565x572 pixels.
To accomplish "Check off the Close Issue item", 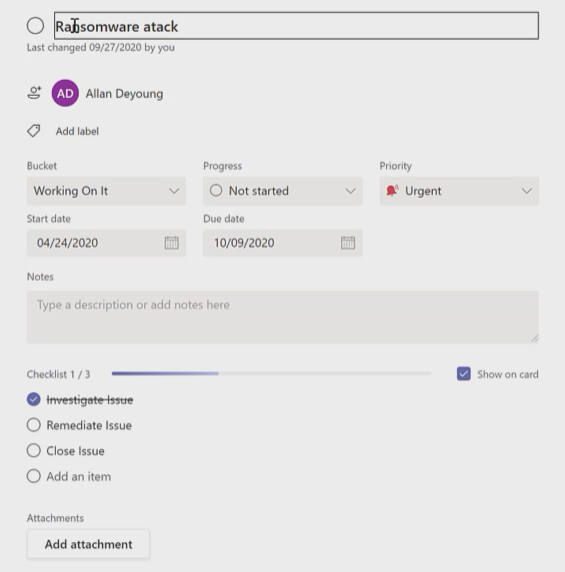I will point(34,451).
